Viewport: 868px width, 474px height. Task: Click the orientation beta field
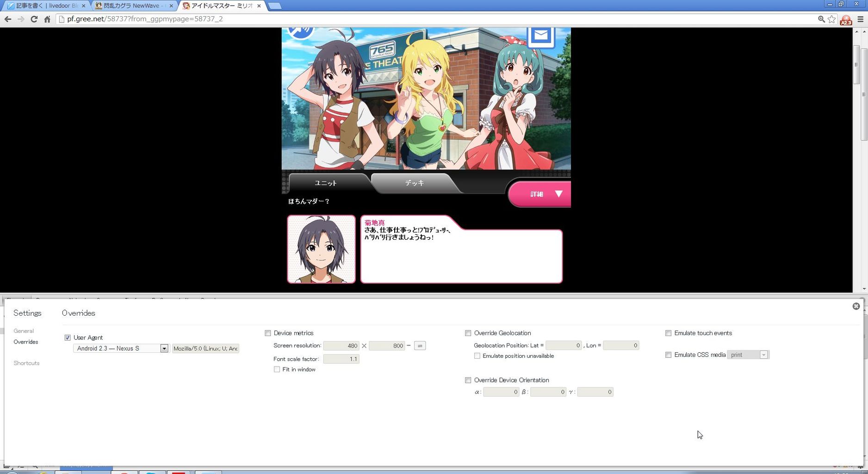[x=548, y=392]
